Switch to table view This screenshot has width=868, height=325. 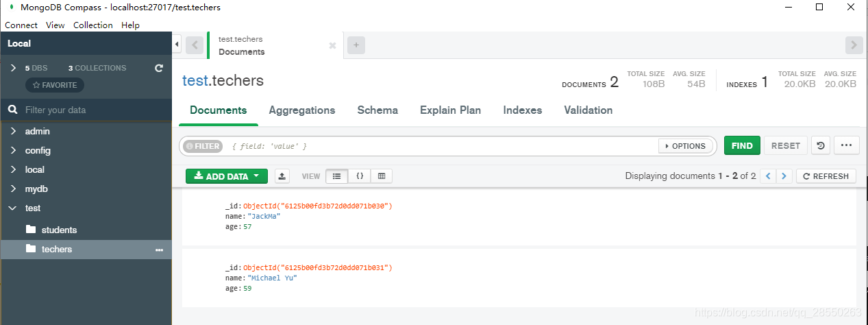[382, 176]
